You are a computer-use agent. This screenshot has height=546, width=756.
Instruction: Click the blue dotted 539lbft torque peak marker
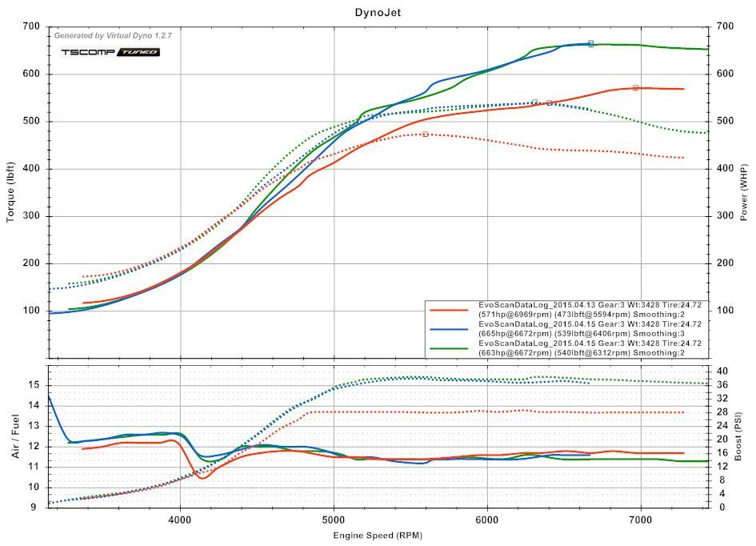click(x=549, y=102)
